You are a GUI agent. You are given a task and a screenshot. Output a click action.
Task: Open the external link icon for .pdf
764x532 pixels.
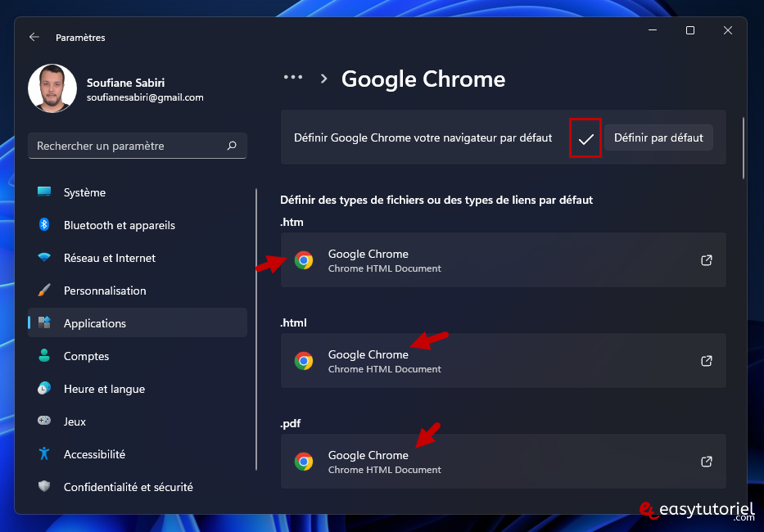point(707,462)
